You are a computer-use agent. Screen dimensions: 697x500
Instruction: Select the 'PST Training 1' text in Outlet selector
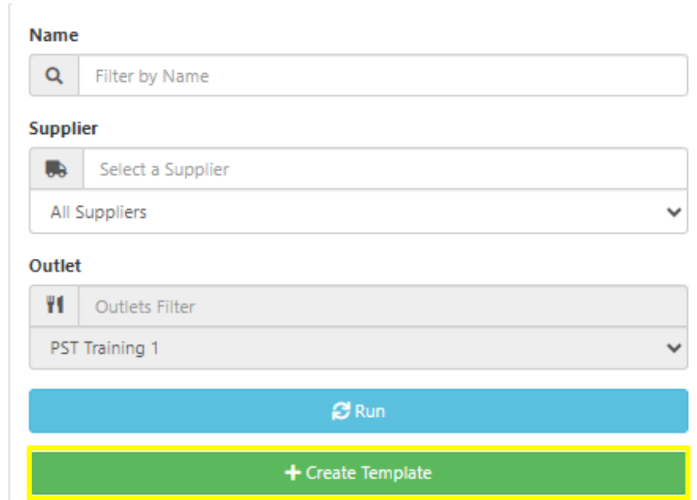(104, 348)
